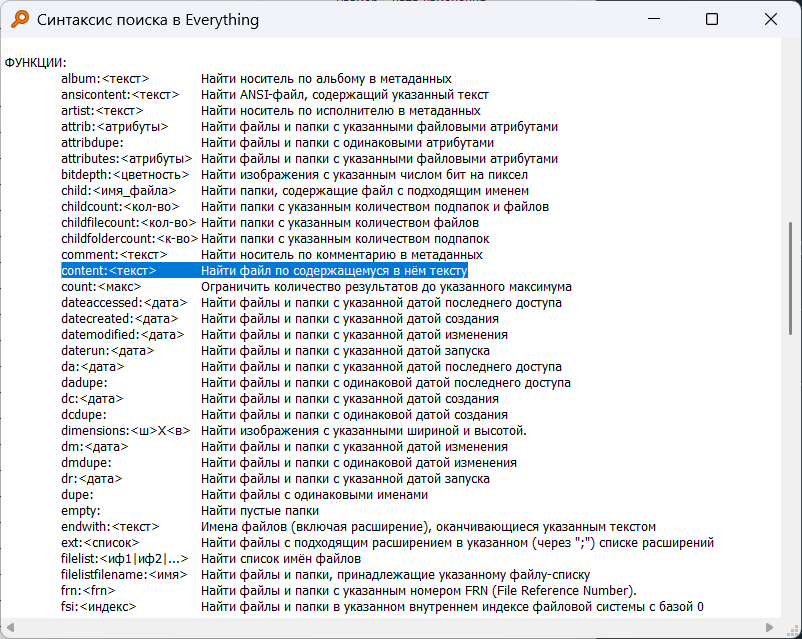Select the childfoldercount:<к-во> entry
The height and width of the screenshot is (639, 802).
pyautogui.click(x=129, y=238)
